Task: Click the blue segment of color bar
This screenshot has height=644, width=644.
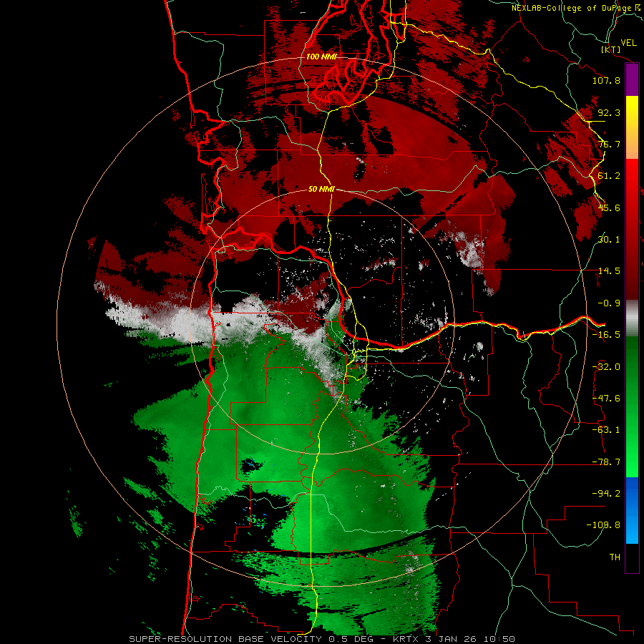Action: click(632, 510)
